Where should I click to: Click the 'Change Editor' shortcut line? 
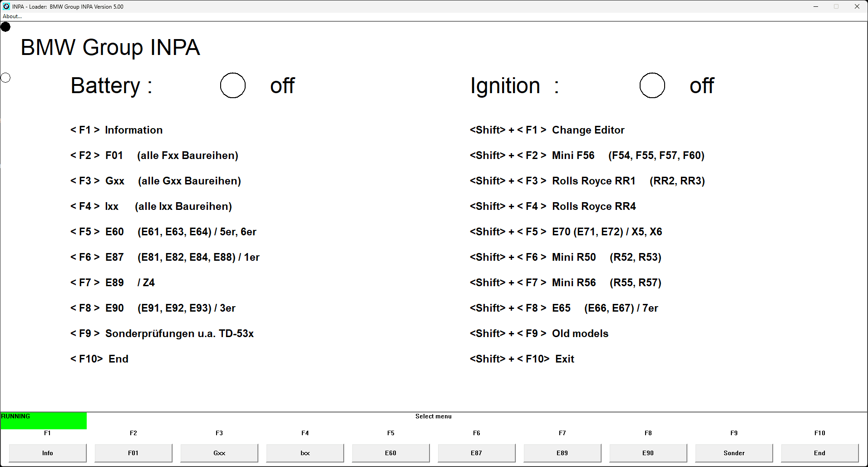[547, 130]
